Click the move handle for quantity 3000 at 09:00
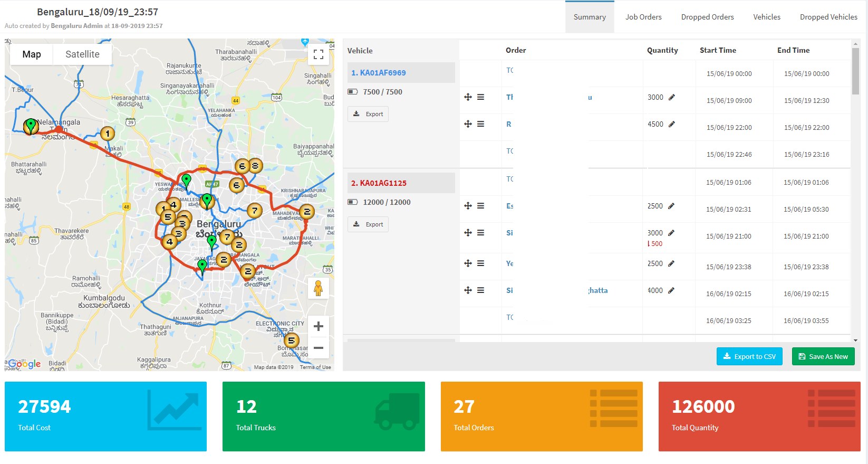 [468, 97]
